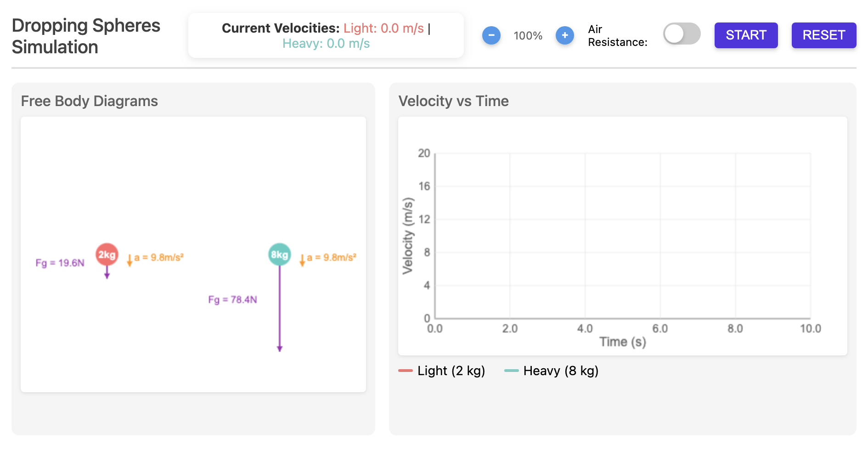Click the red 2kg sphere
868x450 pixels.
tap(107, 254)
